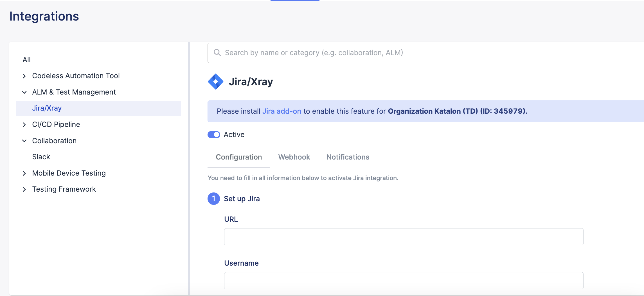Switch to the Webhook tab

pos(294,157)
